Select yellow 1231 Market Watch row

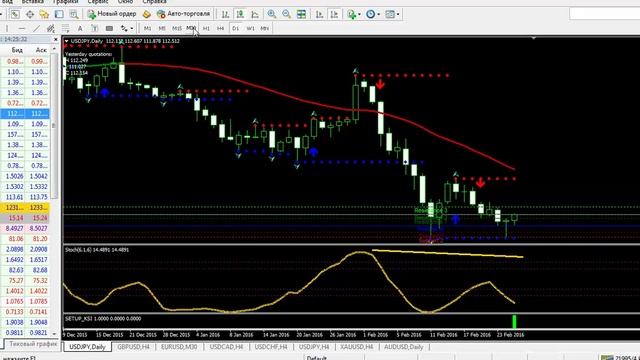[x=25, y=207]
